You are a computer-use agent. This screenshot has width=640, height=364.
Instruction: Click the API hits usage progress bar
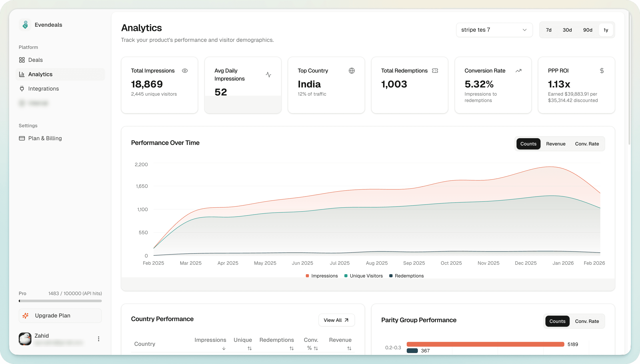(x=60, y=301)
